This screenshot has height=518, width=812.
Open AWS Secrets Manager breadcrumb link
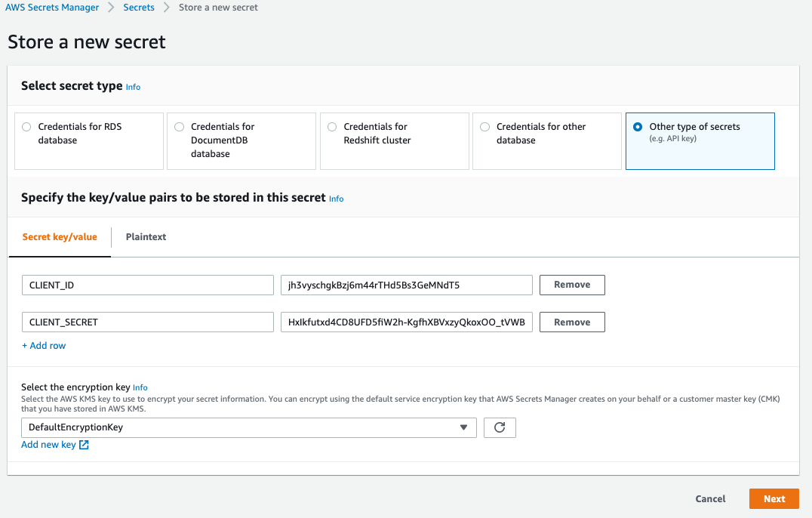(x=52, y=7)
